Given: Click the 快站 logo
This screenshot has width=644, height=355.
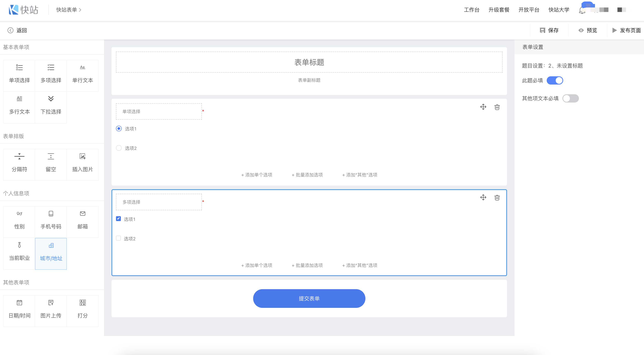Looking at the screenshot, I should coord(23,10).
